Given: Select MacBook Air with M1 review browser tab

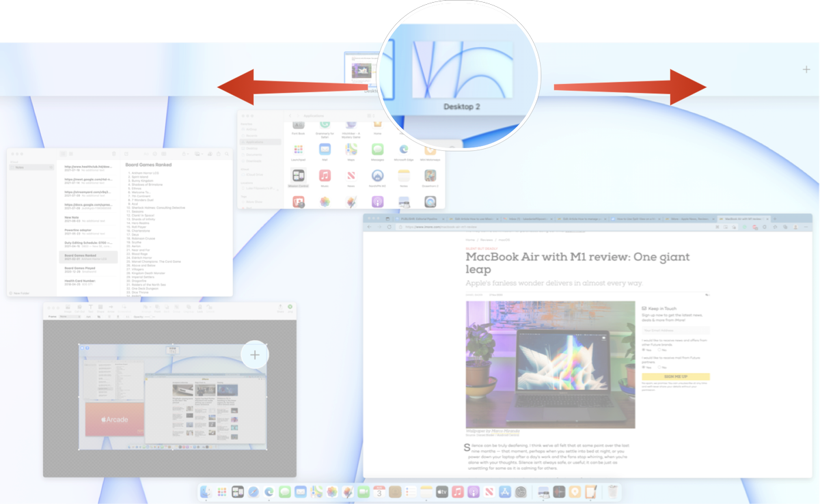Looking at the screenshot, I should click(x=743, y=219).
